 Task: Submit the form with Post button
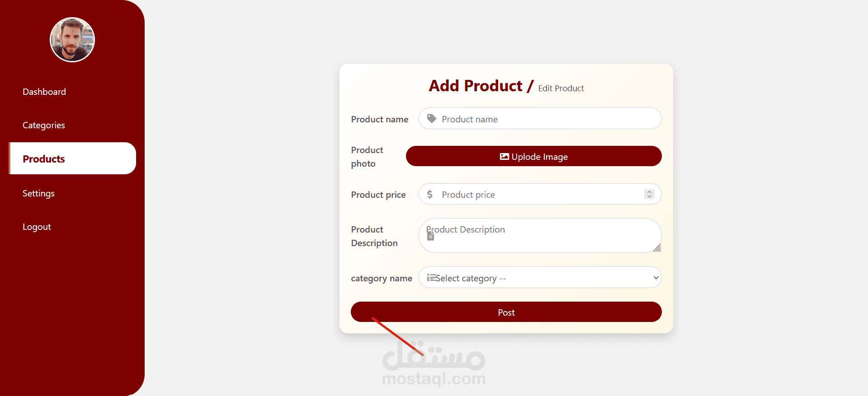tap(506, 312)
